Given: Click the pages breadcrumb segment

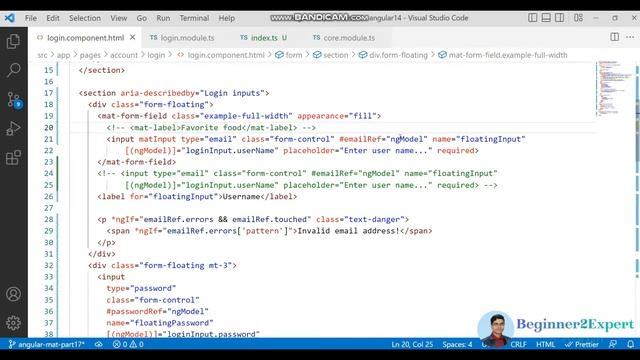Looking at the screenshot, I should pos(90,55).
